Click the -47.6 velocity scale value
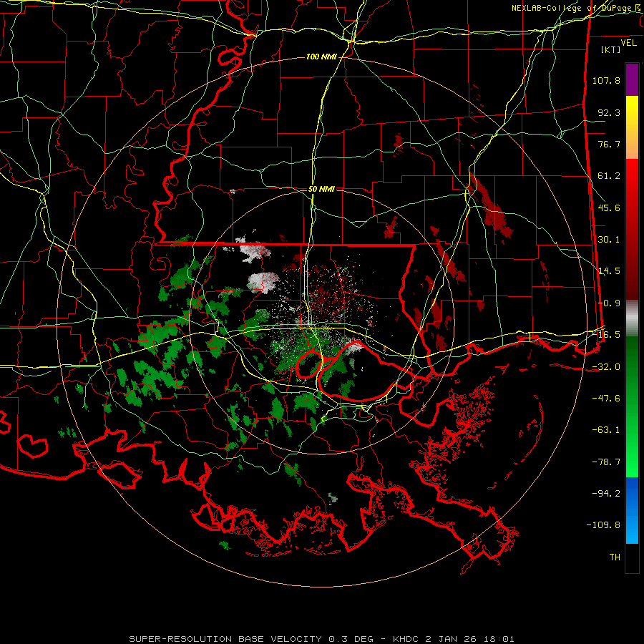Screen dimensions: 644x644 [606, 399]
